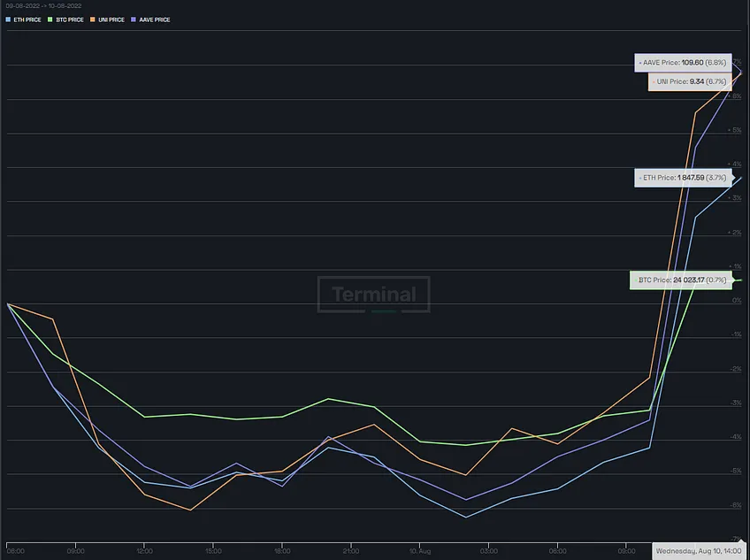
Task: Click the 0% label on percent axis
Action: pos(737,301)
